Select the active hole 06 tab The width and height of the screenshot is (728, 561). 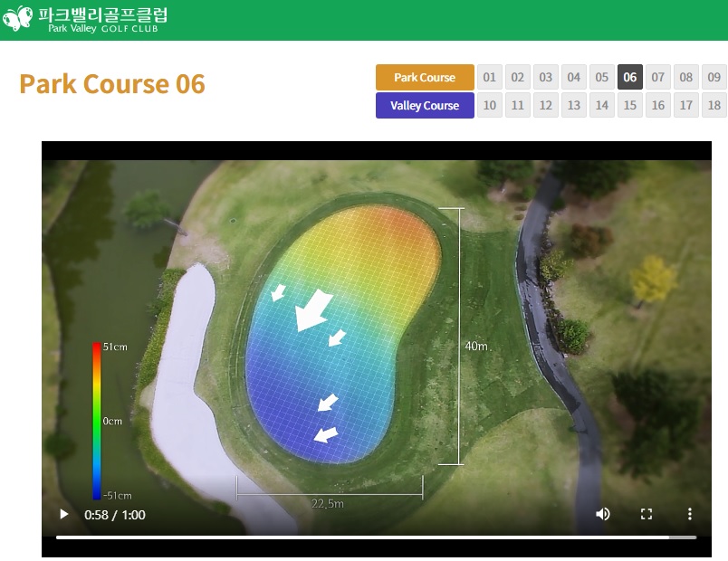630,77
